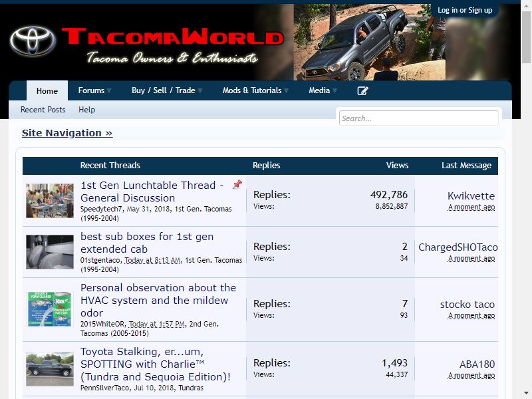Viewport: 532px width, 399px height.
Task: View PennSilverTaco user profile
Action: (105, 388)
